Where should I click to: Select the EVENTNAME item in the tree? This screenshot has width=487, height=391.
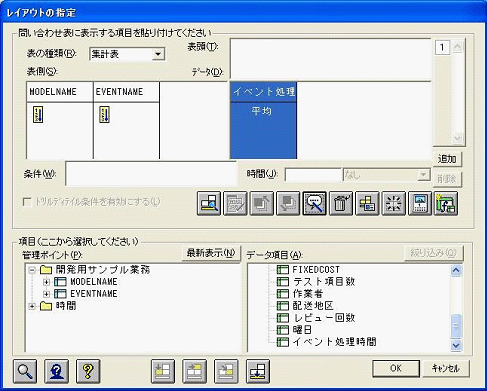[x=94, y=294]
